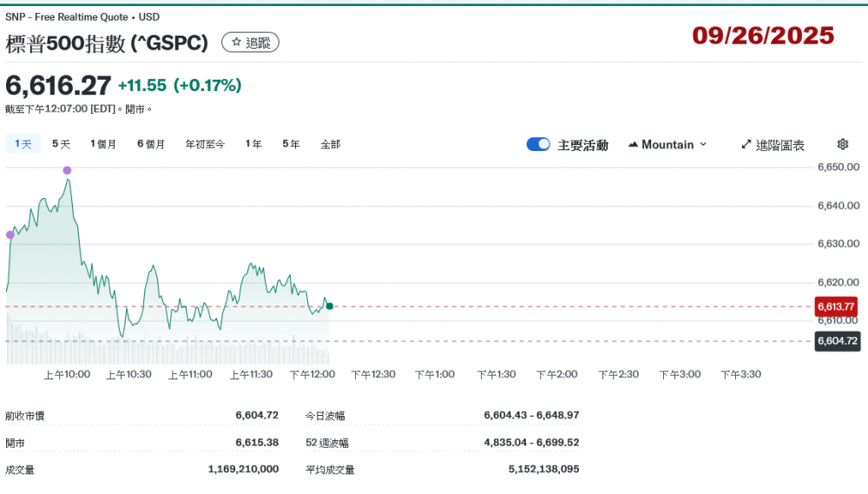868x494 pixels.
Task: Select the 1天 time range
Action: (x=23, y=144)
